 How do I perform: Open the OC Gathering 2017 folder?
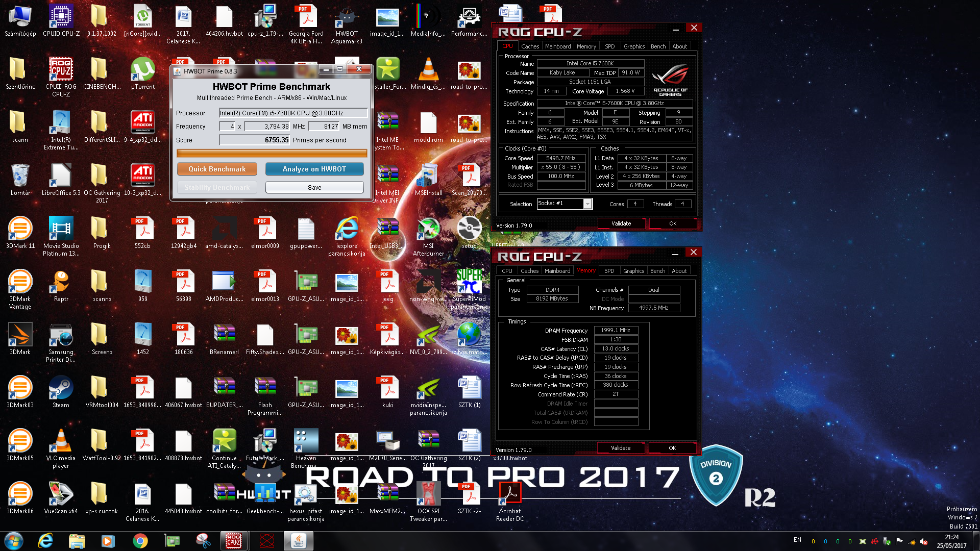(102, 183)
